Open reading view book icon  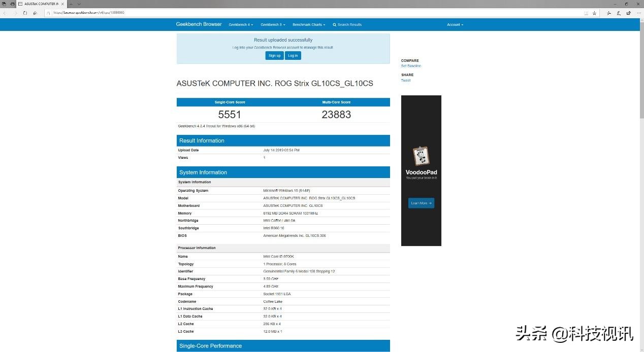tap(586, 13)
